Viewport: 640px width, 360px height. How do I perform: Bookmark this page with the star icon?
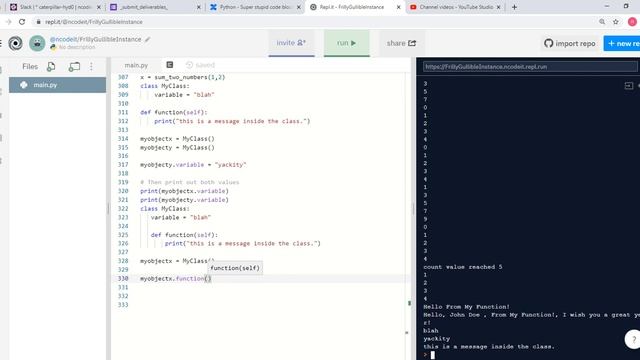(x=616, y=22)
